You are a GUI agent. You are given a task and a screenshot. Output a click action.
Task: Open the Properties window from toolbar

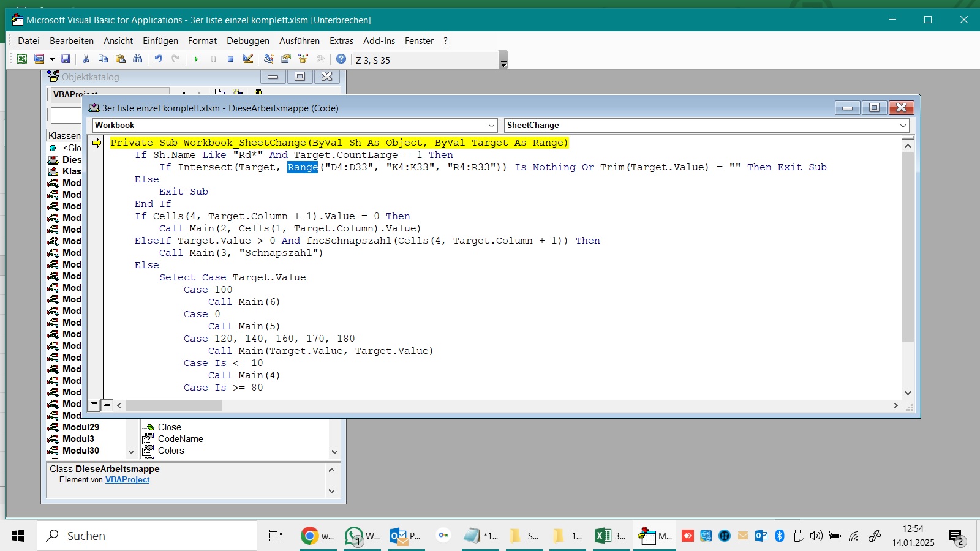[285, 59]
